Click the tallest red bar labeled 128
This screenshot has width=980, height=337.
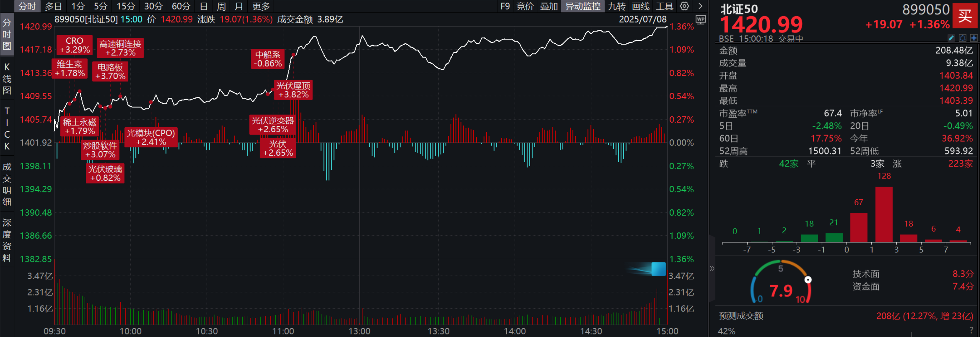click(884, 214)
